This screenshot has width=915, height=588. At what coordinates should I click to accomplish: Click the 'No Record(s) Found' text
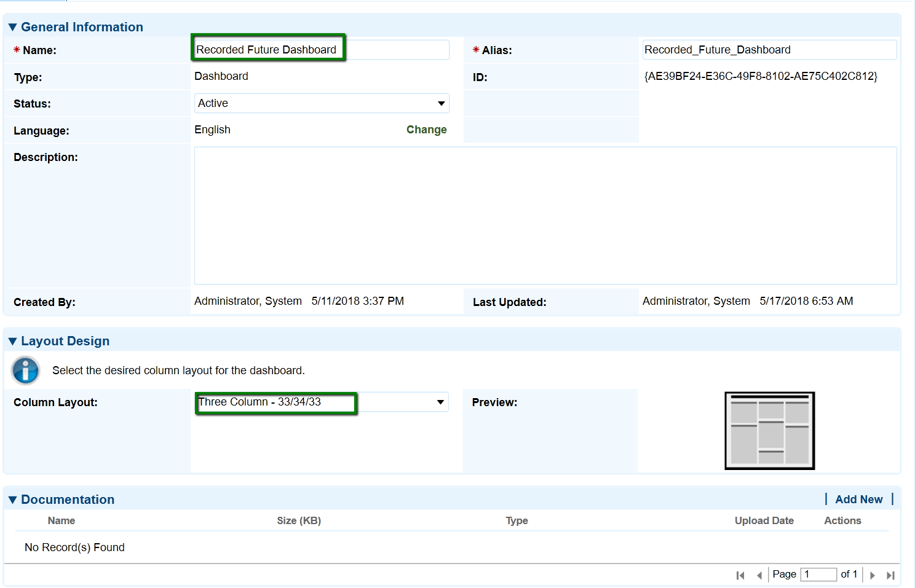[74, 547]
